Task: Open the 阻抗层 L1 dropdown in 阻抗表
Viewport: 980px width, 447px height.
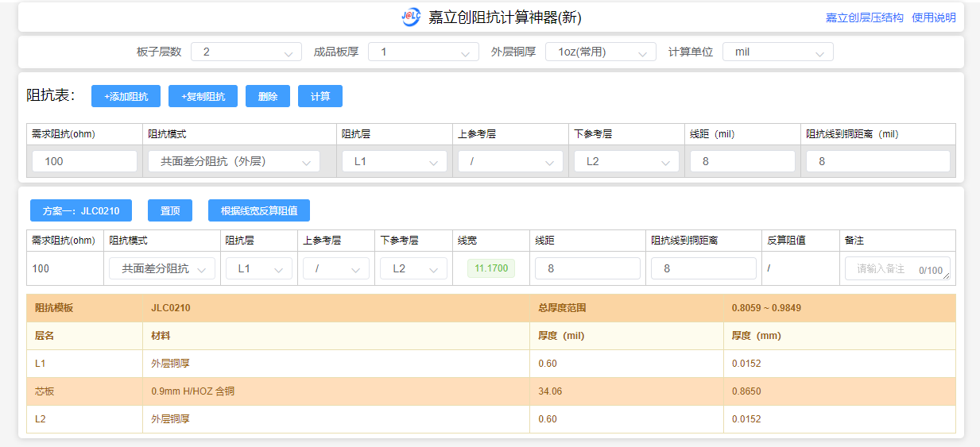Action: click(394, 162)
